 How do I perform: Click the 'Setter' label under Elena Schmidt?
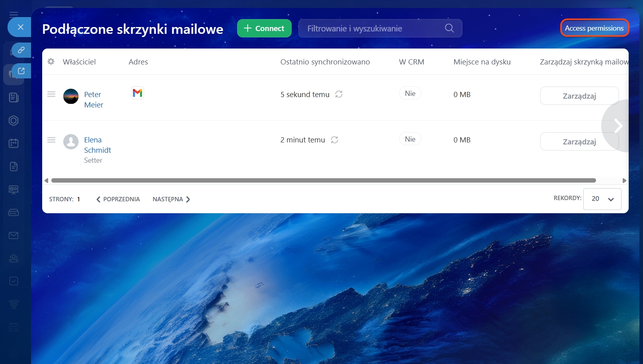coord(93,160)
